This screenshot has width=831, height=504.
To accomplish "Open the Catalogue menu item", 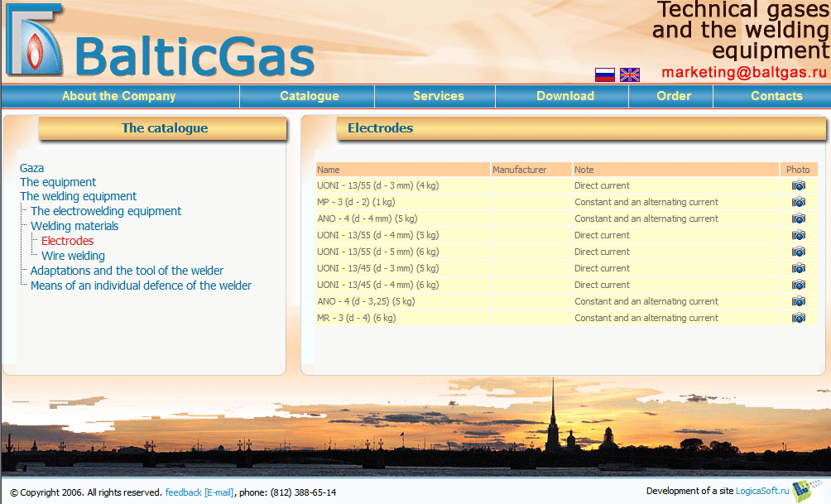I will (x=310, y=96).
